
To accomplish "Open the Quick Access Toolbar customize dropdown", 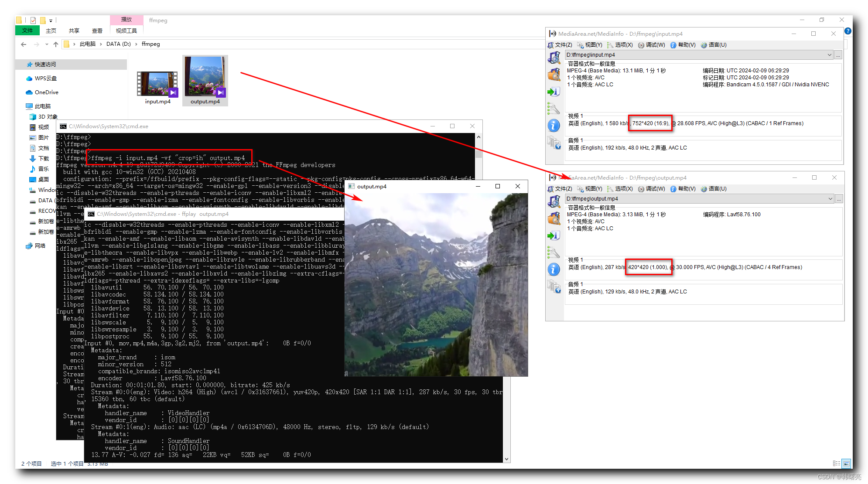I will pos(51,20).
